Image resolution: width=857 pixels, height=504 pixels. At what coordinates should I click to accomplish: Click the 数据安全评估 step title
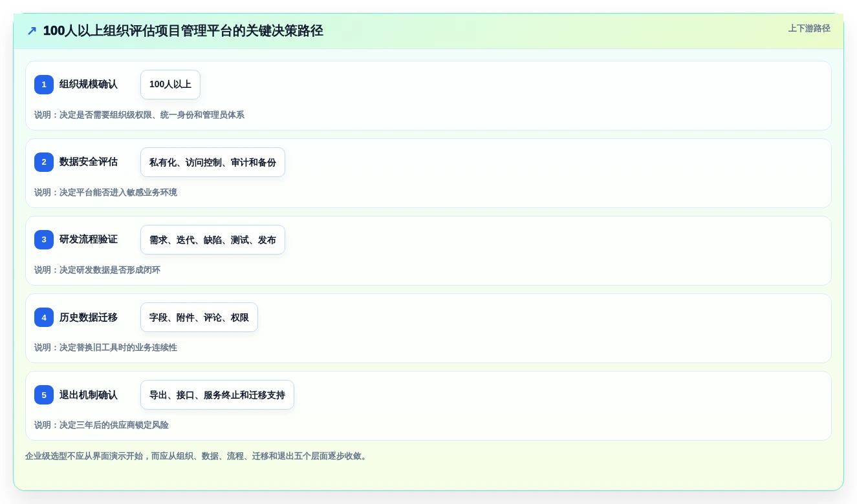89,162
